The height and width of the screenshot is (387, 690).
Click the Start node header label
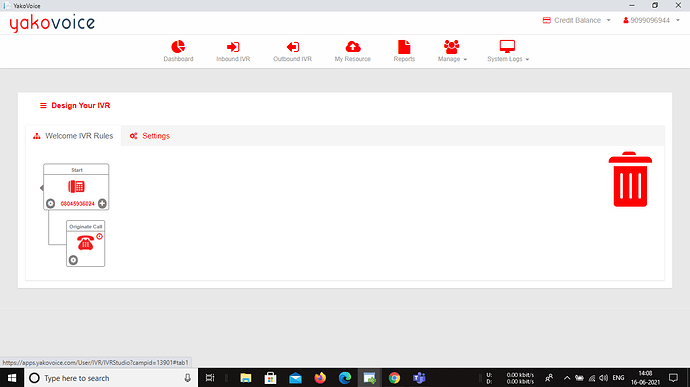(x=77, y=170)
